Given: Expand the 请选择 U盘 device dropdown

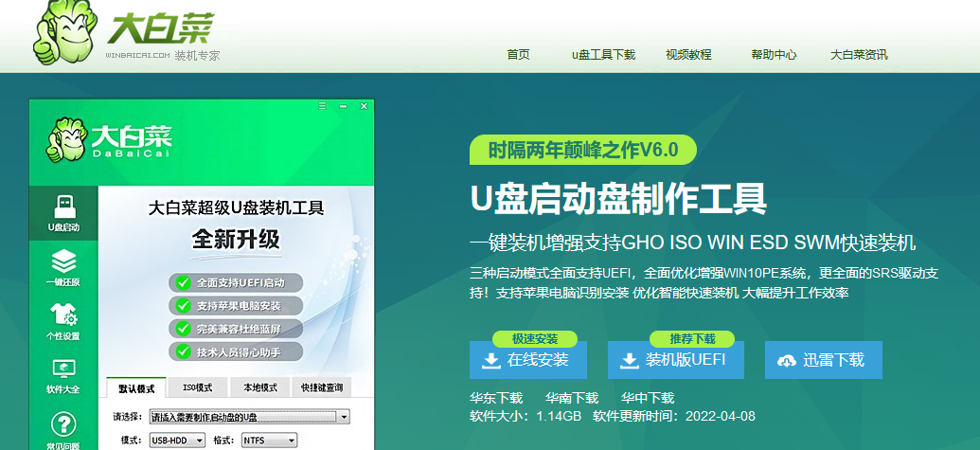Looking at the screenshot, I should [344, 417].
